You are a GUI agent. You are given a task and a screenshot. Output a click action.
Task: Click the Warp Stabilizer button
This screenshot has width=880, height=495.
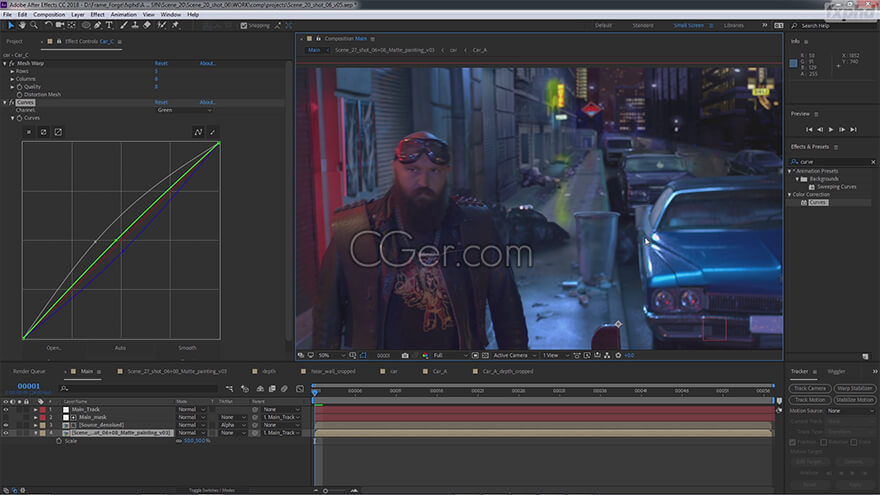[854, 388]
